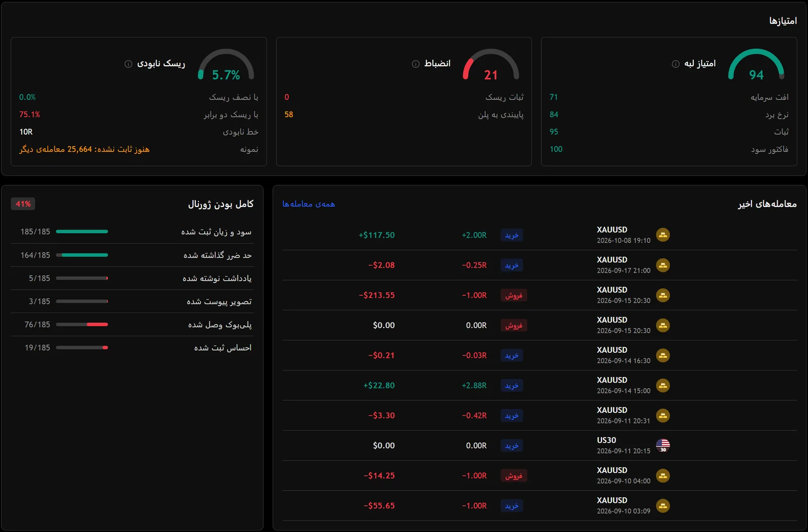
Task: Click the 94 edge score gauge
Action: (756, 66)
